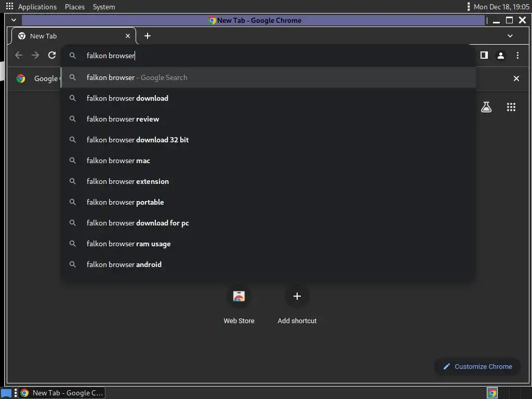Click the Web Store label
Viewport: 532px width, 399px height.
point(239,321)
